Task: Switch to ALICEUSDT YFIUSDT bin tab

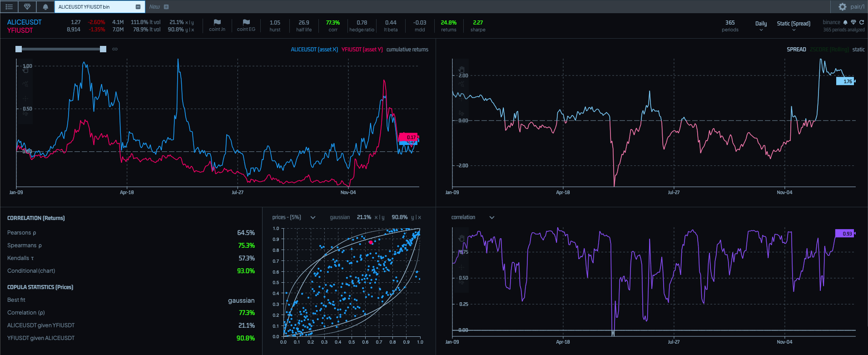Action: click(x=84, y=7)
